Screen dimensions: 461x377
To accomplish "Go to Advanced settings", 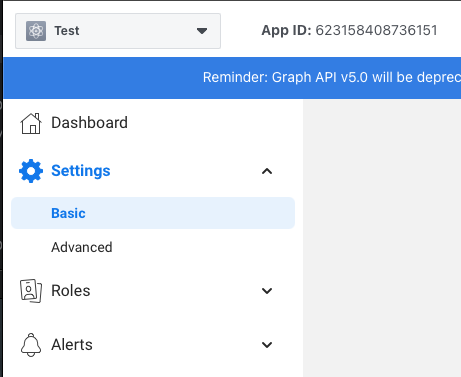I will point(82,247).
